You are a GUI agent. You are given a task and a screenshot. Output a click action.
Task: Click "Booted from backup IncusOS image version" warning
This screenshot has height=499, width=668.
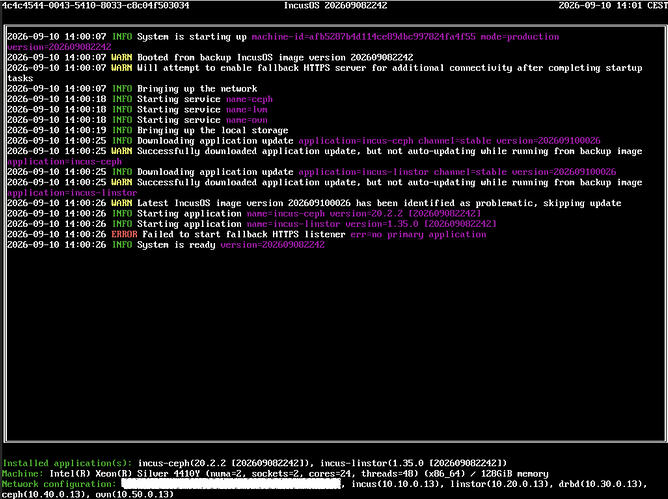(241, 58)
